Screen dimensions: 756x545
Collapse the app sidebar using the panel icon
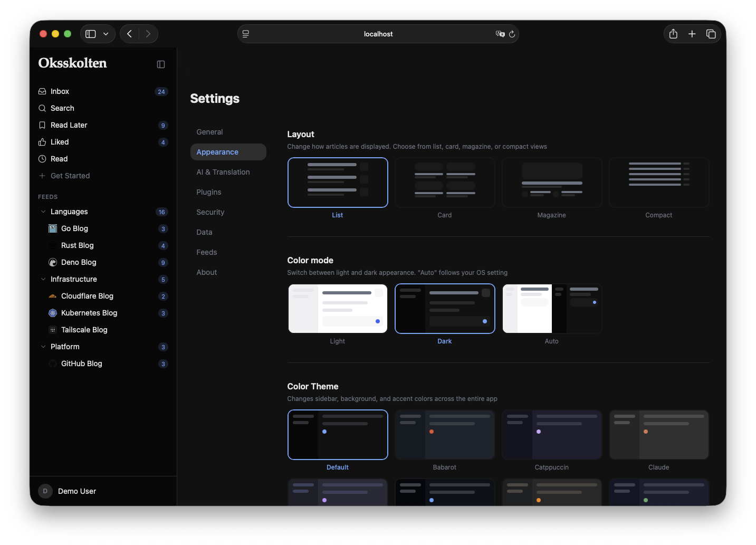pos(161,64)
